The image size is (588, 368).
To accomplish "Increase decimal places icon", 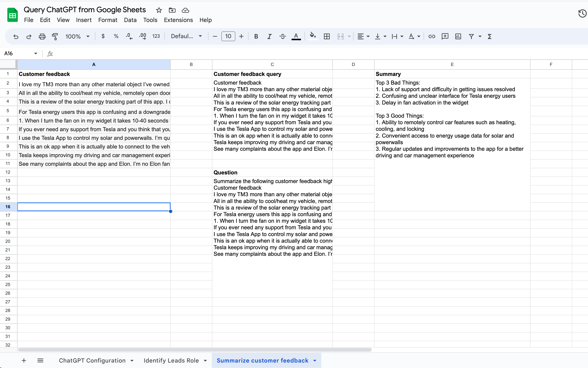I will (x=143, y=36).
